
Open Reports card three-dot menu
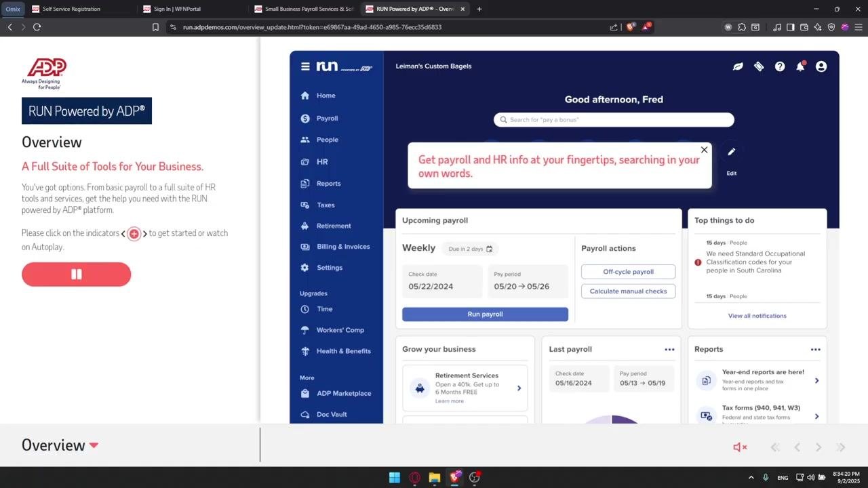coord(815,350)
